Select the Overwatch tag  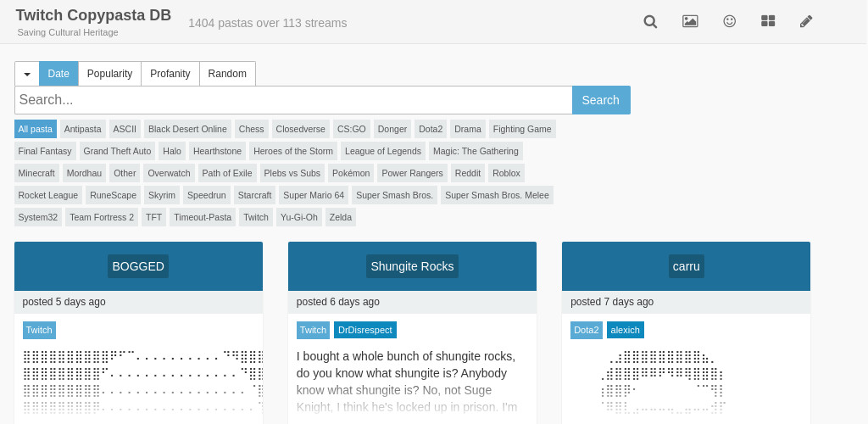[169, 173]
